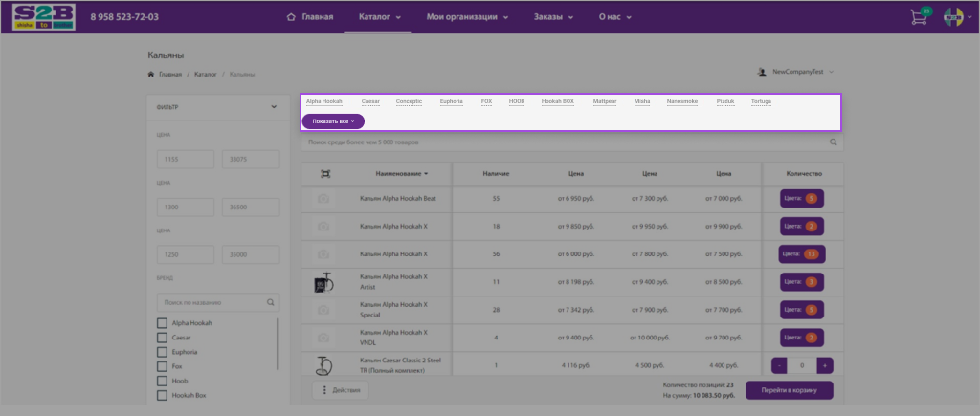This screenshot has height=416, width=980.
Task: Click the home icon in breadcrumbs
Action: [x=150, y=75]
